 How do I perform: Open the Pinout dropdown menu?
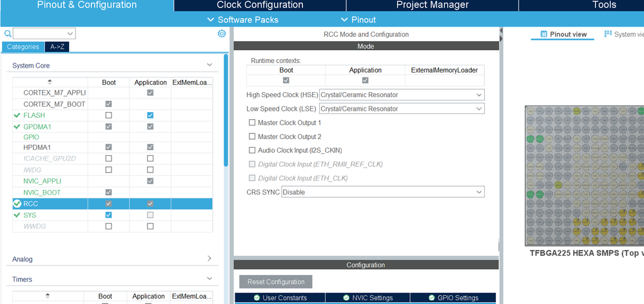click(x=358, y=20)
